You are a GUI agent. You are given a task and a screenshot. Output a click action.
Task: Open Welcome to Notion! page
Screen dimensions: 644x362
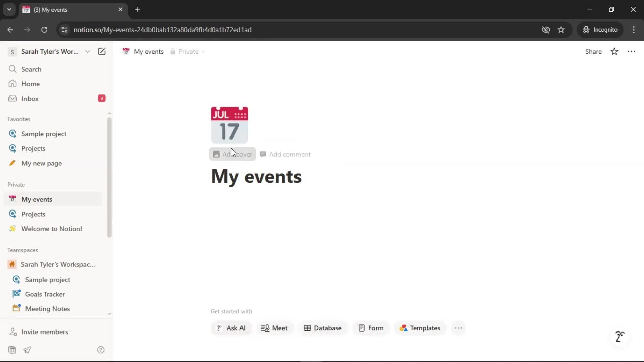54,229
